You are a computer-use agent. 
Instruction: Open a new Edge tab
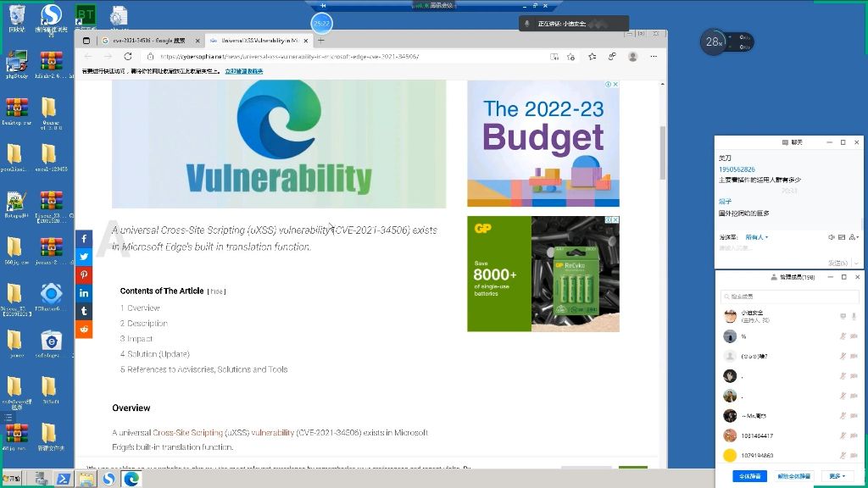click(x=321, y=41)
